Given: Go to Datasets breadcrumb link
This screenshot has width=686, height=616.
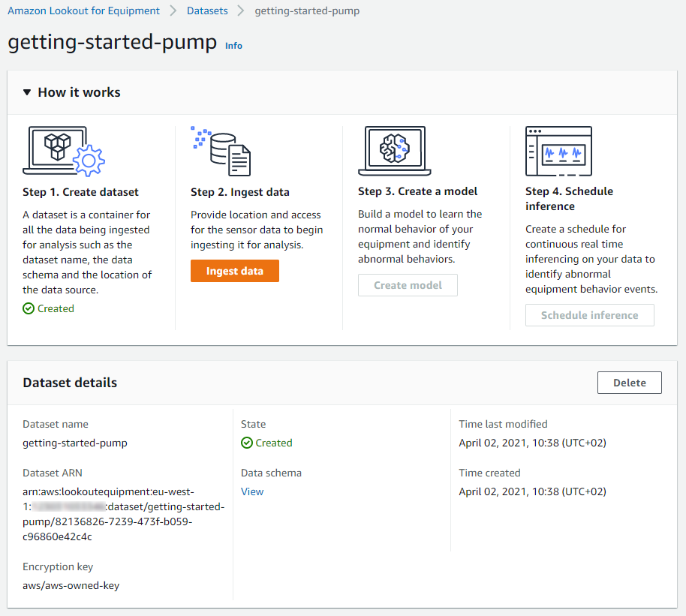Looking at the screenshot, I should pos(207,11).
